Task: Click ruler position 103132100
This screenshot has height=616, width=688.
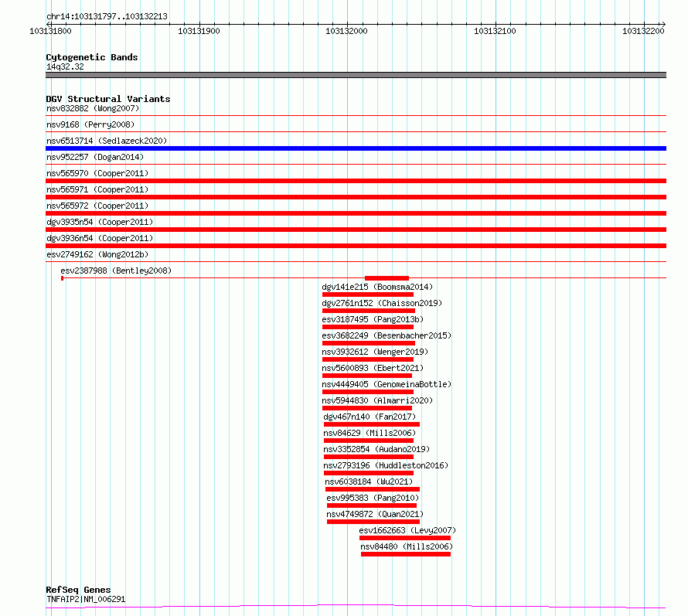Action: pyautogui.click(x=495, y=31)
